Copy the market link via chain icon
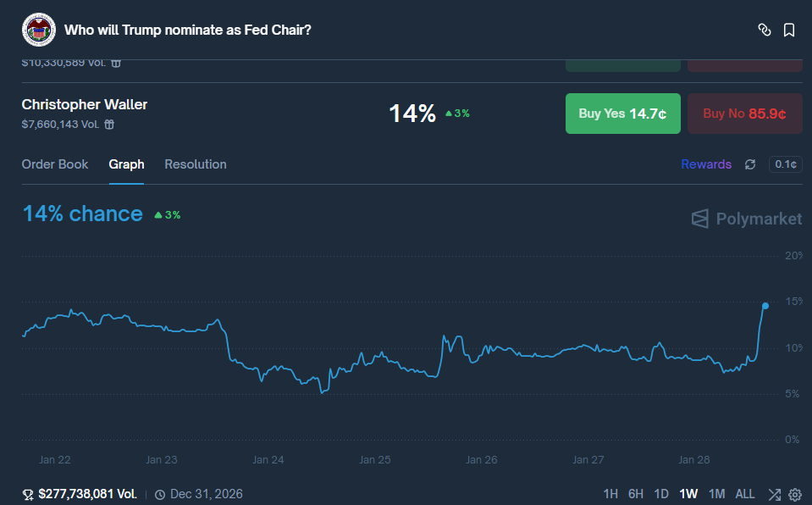This screenshot has width=812, height=505. coord(764,31)
